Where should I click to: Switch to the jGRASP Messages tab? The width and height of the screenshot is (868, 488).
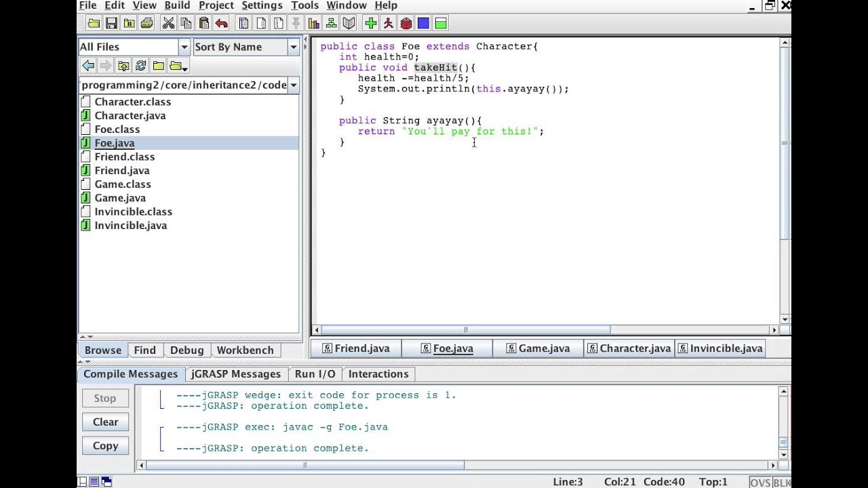pos(236,374)
